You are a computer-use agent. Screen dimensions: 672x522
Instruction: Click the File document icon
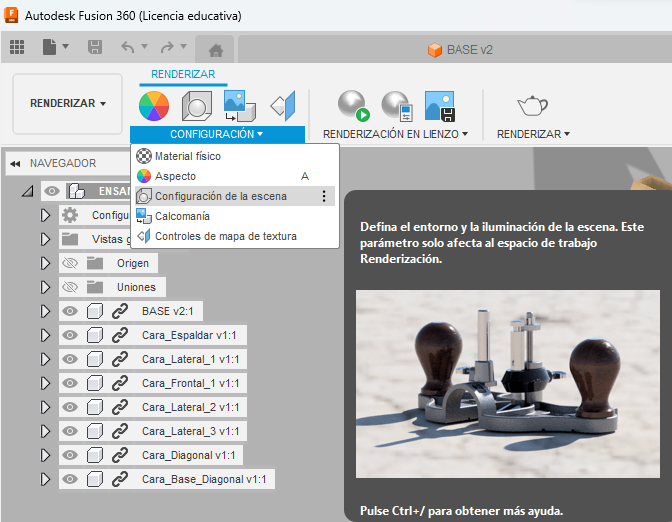pos(49,47)
